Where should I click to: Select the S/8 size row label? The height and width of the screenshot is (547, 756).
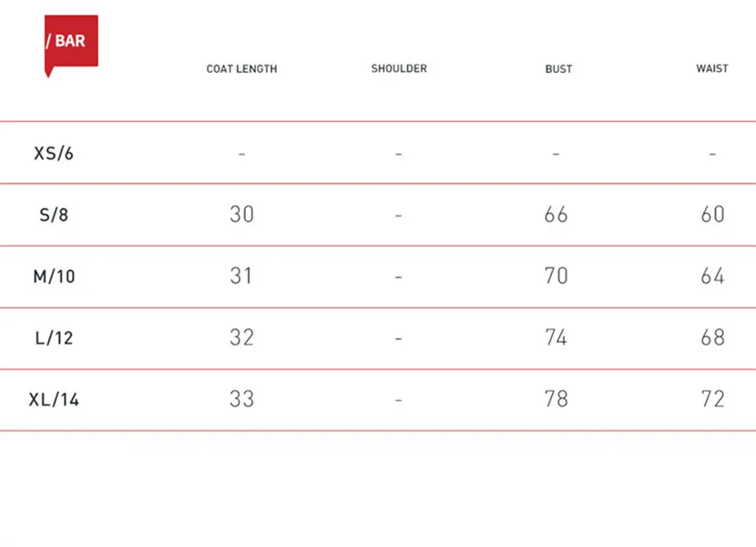(x=54, y=214)
